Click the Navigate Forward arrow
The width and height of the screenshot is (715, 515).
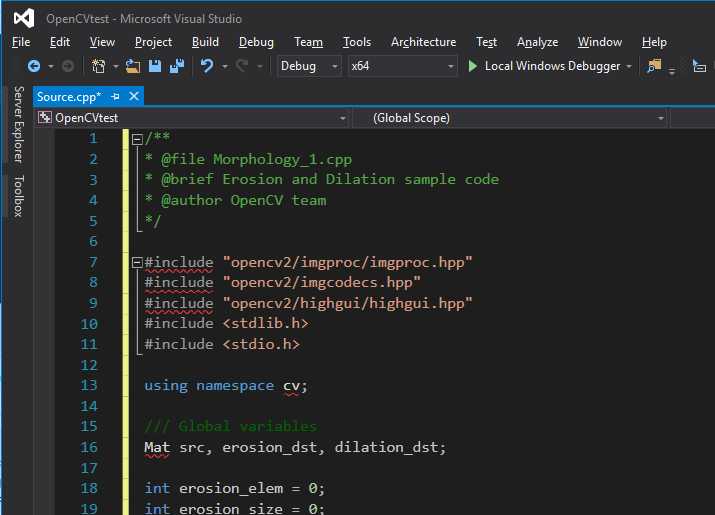pos(68,67)
